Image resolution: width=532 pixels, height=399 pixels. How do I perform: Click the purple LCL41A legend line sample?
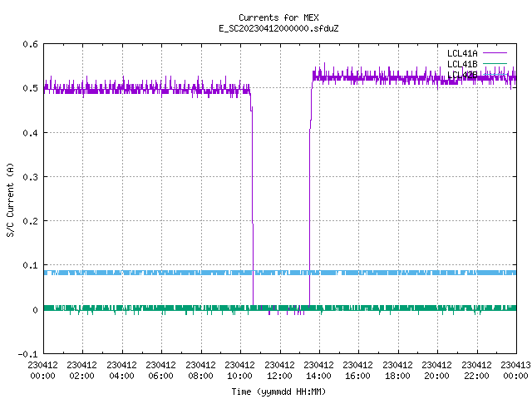[x=495, y=53]
